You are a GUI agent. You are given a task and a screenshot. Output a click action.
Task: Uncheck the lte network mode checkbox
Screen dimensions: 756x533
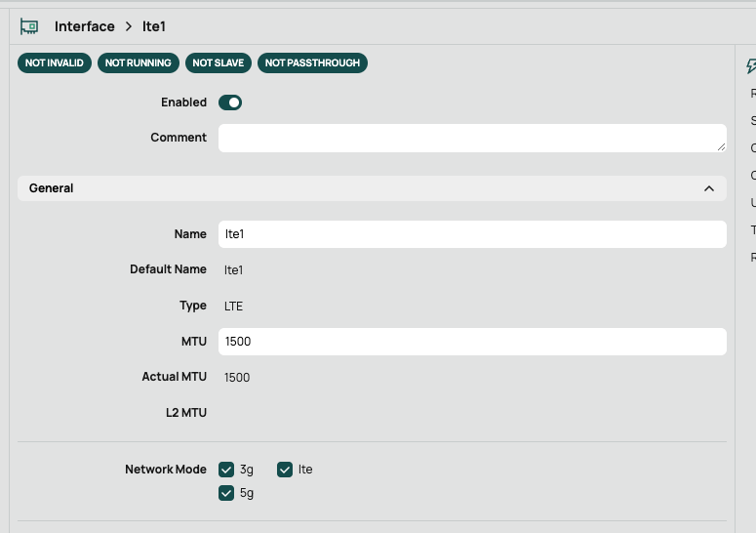coord(285,470)
